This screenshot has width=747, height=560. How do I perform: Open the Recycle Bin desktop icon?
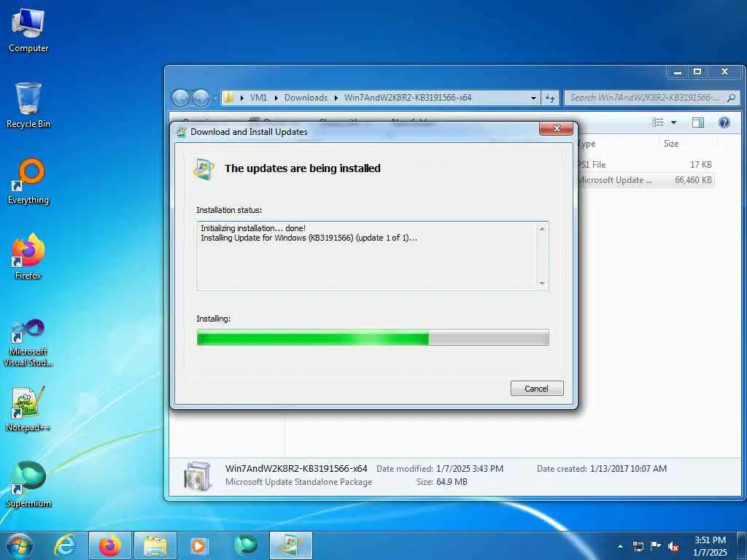28,105
